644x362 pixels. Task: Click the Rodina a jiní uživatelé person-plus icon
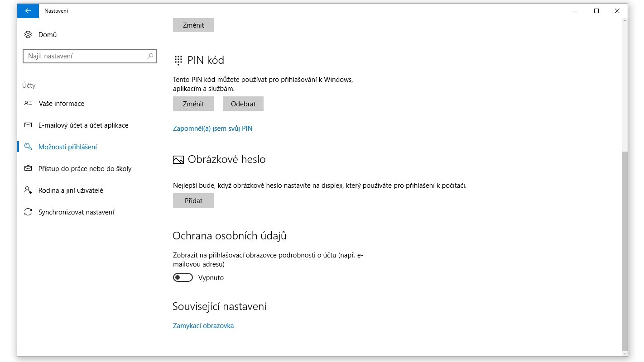pos(28,191)
